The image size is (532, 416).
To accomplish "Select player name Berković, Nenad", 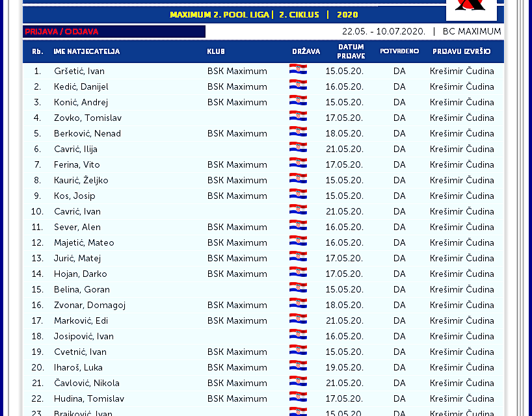I will 87,134.
